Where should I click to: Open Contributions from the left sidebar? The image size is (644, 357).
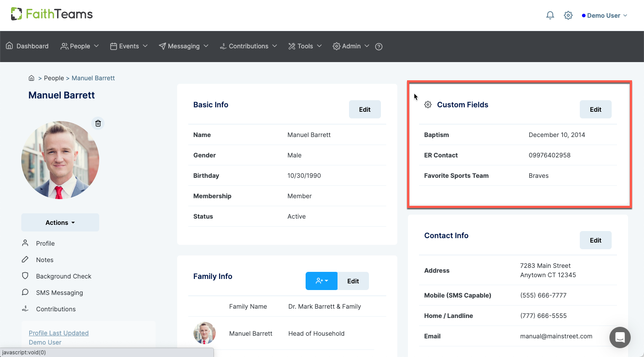point(55,309)
